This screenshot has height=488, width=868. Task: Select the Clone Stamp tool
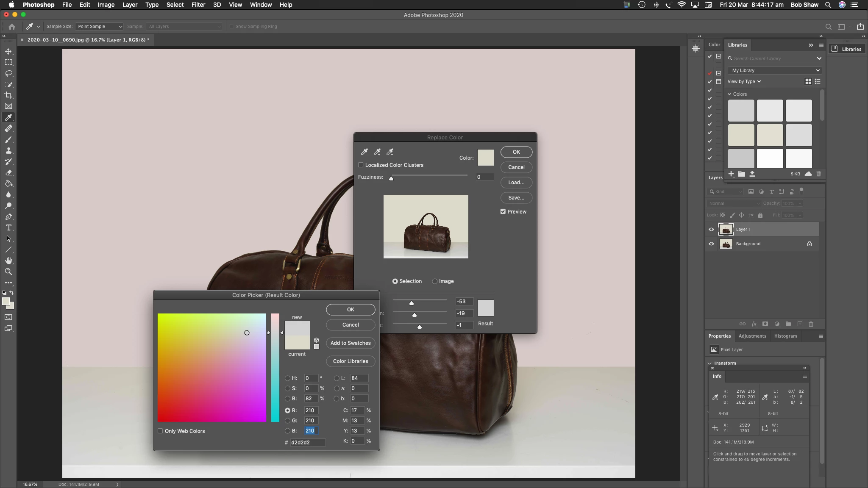point(8,150)
